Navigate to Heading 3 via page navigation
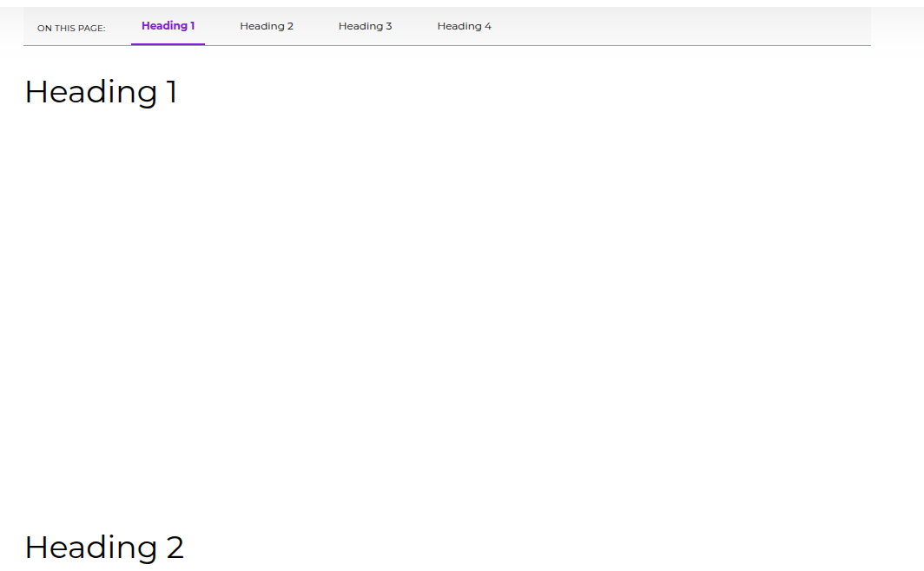 click(365, 26)
